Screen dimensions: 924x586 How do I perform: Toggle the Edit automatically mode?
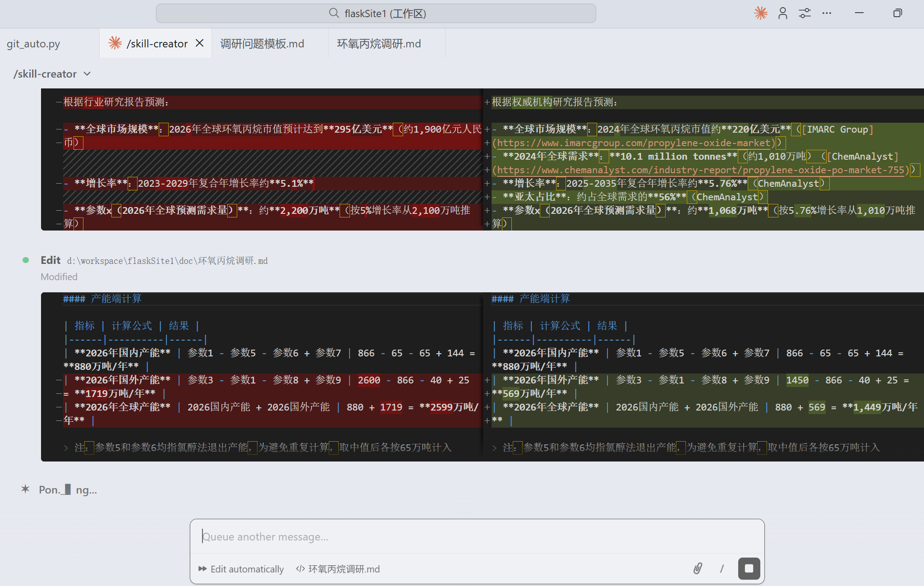pyautogui.click(x=241, y=569)
